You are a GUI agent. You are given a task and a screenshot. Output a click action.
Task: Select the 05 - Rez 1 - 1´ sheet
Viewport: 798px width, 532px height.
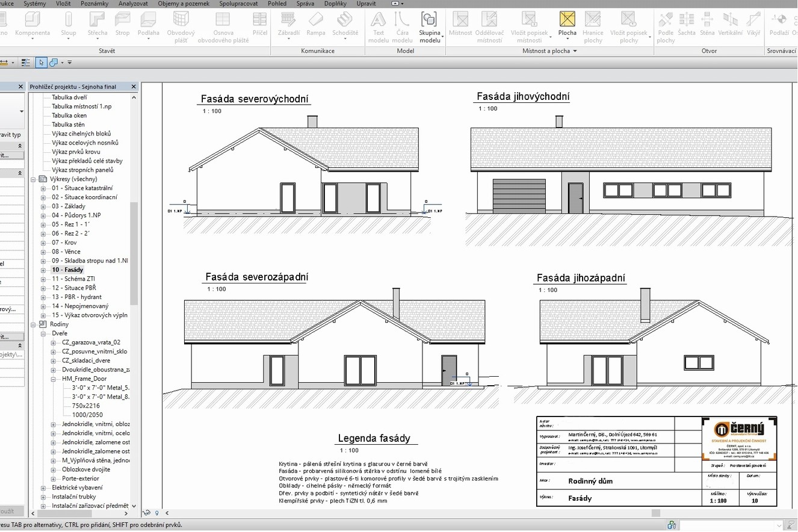(x=71, y=224)
